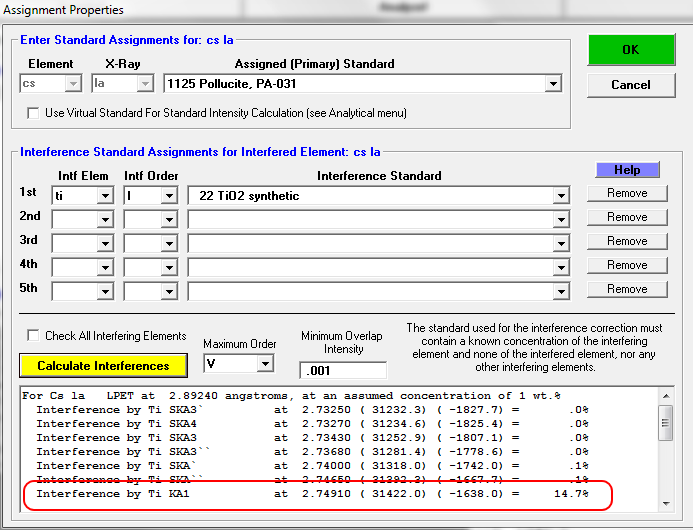Expand the 1st Intf Elem dropdown
Viewport: 693px width, 530px height.
pyautogui.click(x=105, y=196)
